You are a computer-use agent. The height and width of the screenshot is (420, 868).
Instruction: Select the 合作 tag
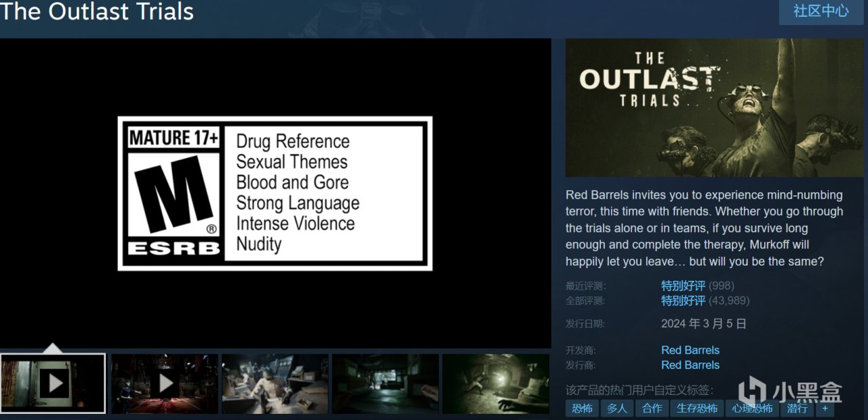(x=652, y=408)
